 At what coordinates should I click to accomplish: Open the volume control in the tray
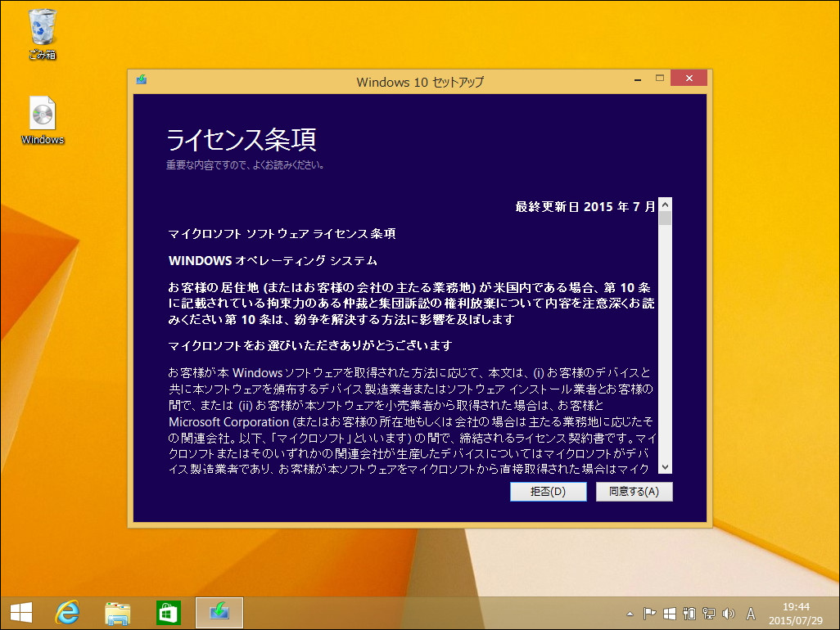(x=727, y=612)
